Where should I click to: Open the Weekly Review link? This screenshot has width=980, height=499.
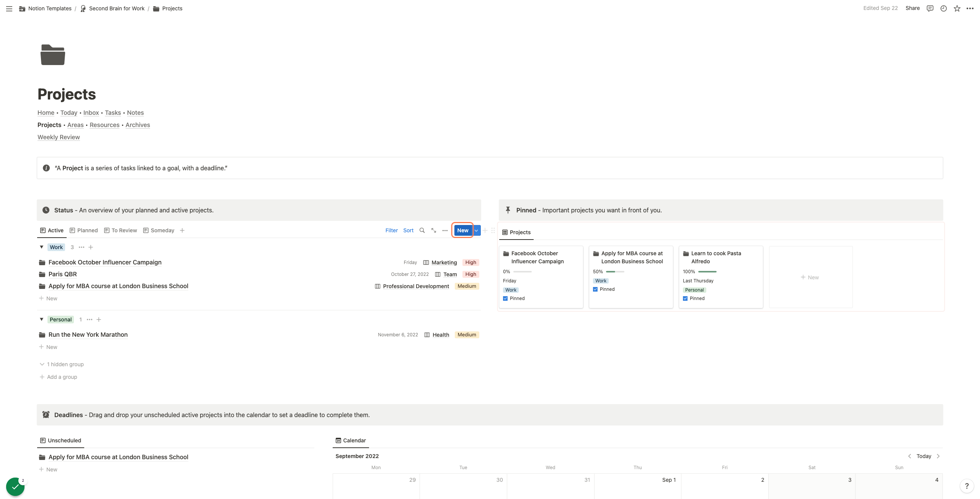click(x=59, y=137)
